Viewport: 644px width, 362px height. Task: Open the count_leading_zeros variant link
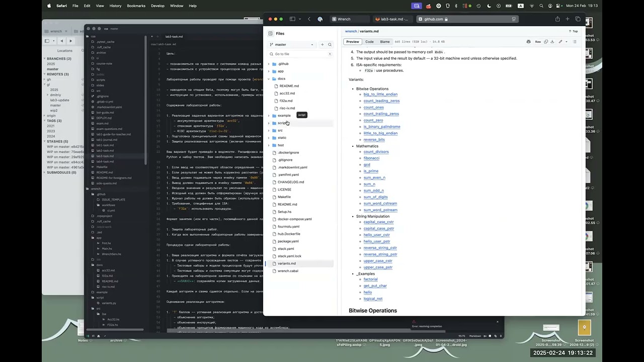[x=381, y=101]
